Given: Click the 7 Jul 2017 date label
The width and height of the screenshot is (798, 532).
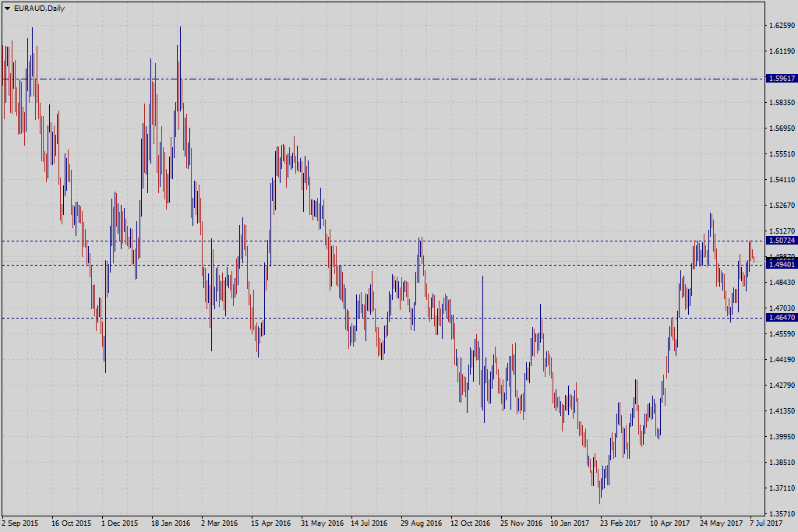Looking at the screenshot, I should [768, 523].
